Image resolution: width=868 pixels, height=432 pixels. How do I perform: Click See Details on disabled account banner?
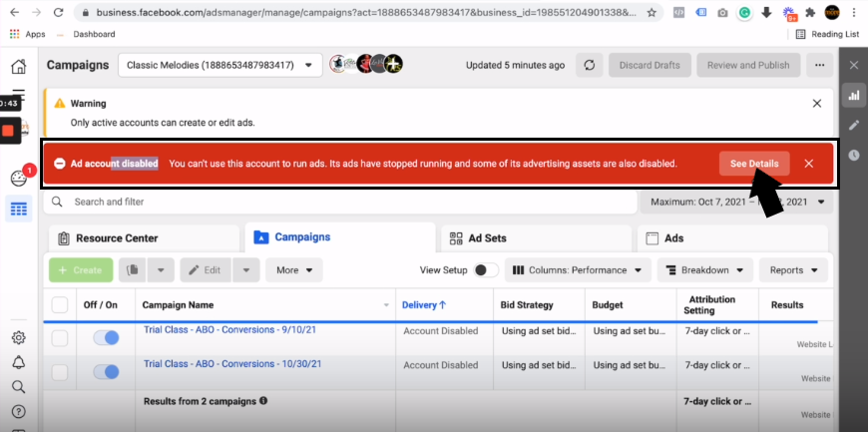(x=754, y=164)
